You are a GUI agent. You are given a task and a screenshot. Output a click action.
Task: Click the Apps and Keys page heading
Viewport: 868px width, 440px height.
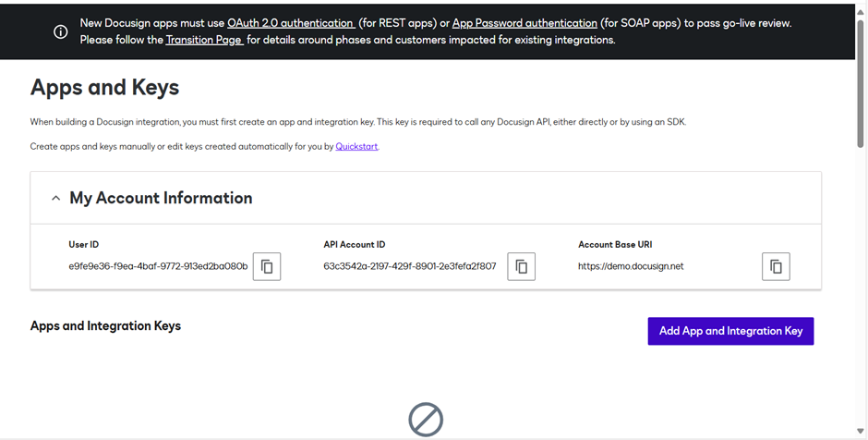[x=105, y=88]
